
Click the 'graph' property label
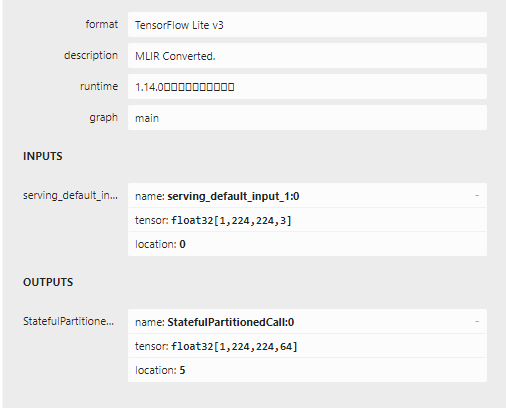104,118
